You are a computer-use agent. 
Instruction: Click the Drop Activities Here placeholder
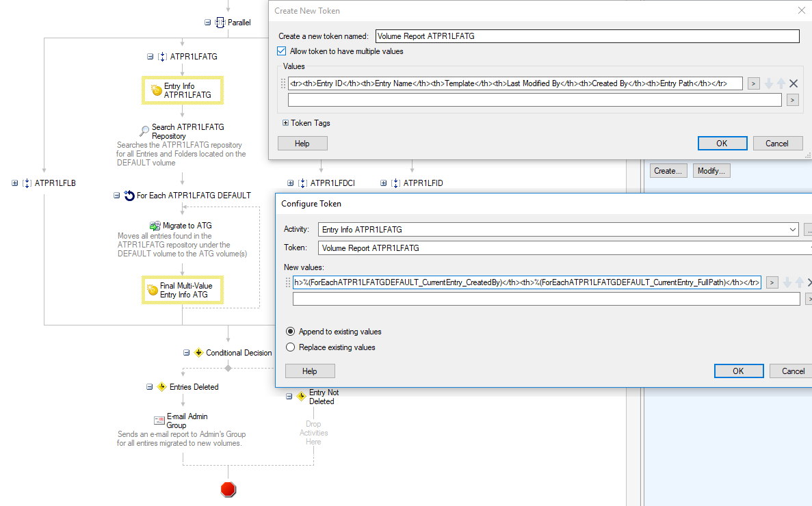click(313, 433)
